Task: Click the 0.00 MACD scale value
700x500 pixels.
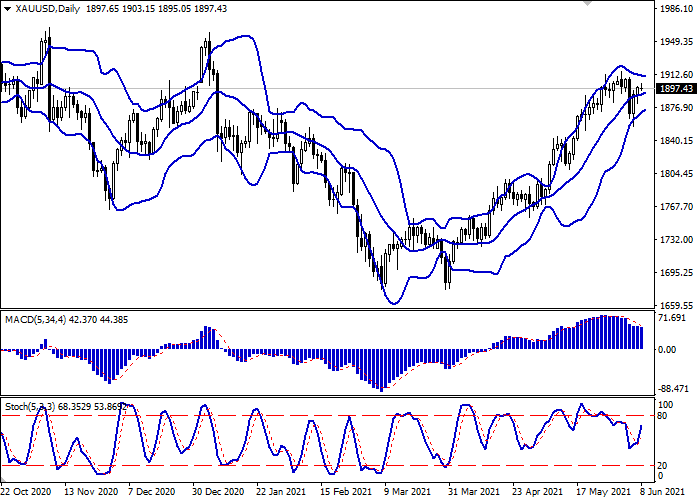Action: [x=667, y=350]
